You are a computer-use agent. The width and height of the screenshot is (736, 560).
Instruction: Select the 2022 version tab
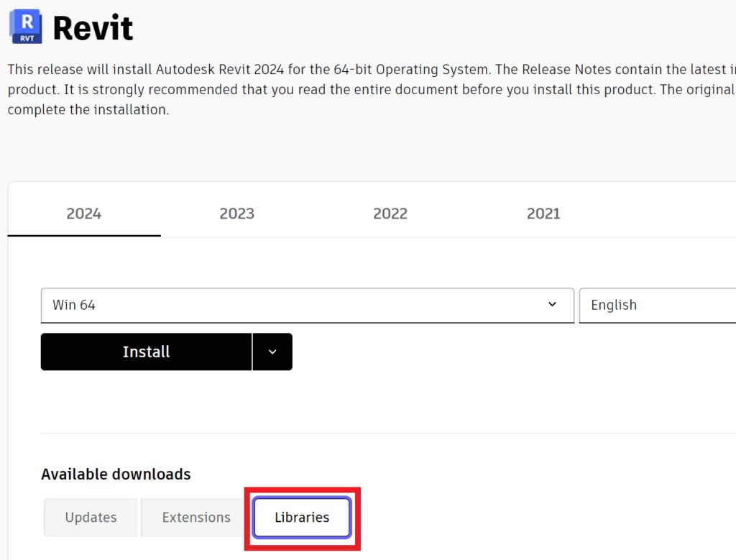[390, 214]
